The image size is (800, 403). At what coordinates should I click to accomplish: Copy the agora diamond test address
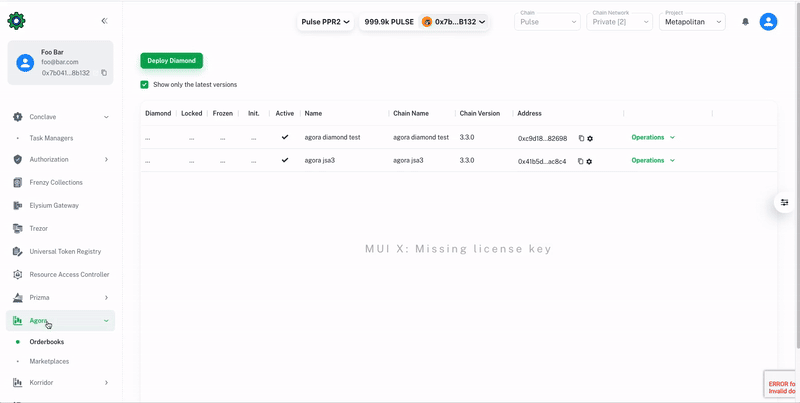tap(581, 138)
